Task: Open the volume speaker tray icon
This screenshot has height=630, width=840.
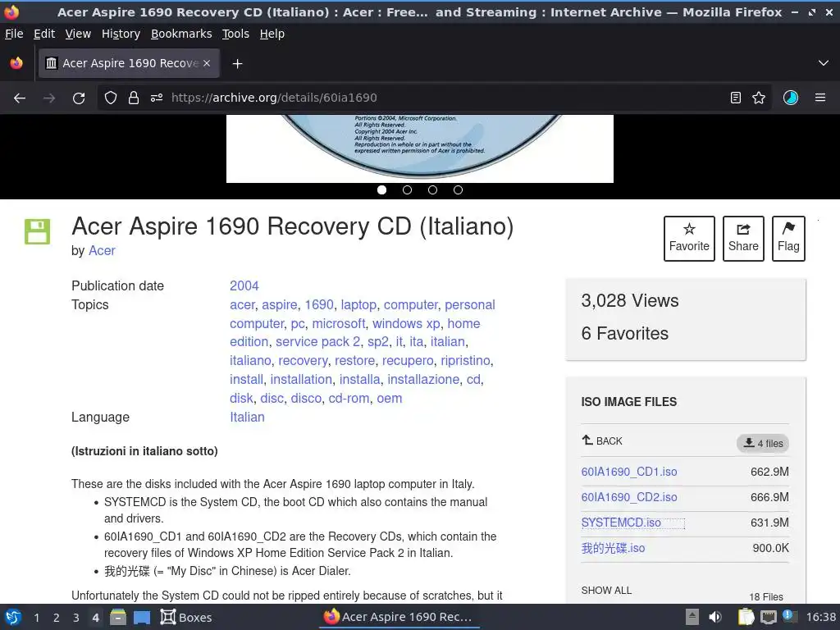Action: point(715,617)
